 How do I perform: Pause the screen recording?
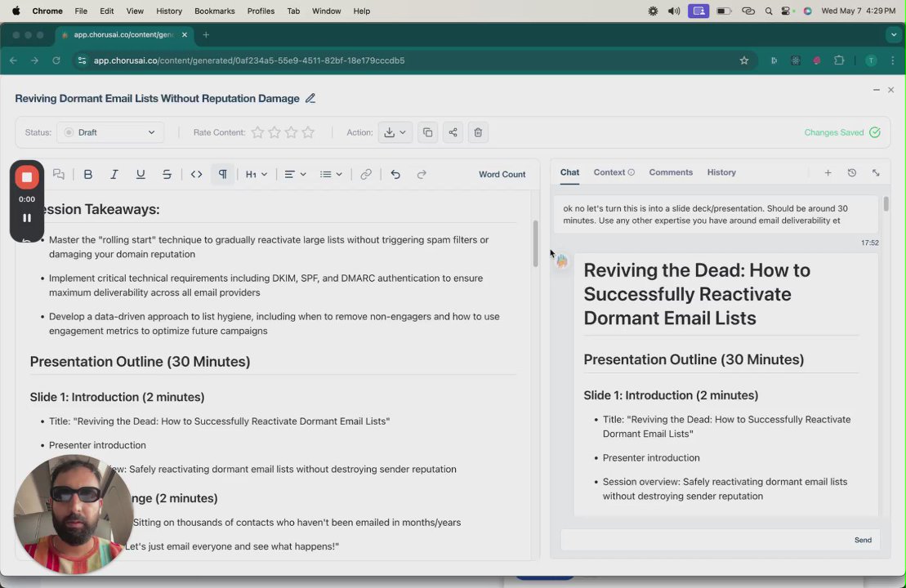coord(27,218)
